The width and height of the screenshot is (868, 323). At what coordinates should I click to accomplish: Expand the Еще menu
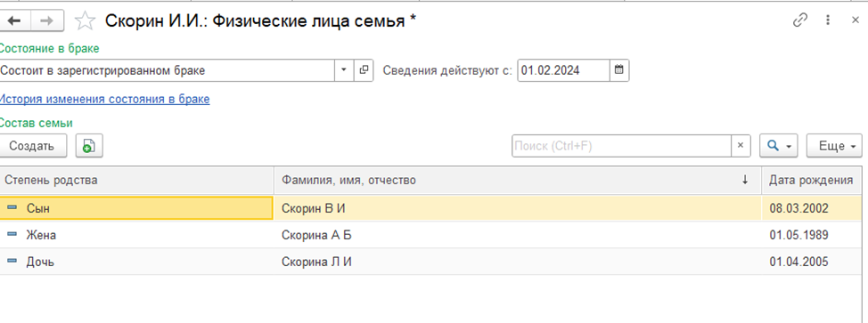click(x=835, y=146)
